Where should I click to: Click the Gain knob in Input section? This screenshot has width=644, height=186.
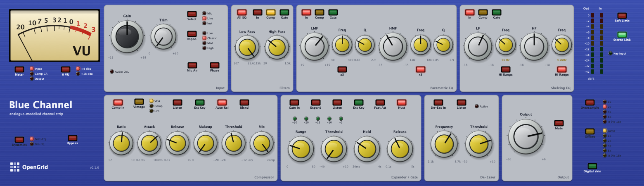pos(127,36)
